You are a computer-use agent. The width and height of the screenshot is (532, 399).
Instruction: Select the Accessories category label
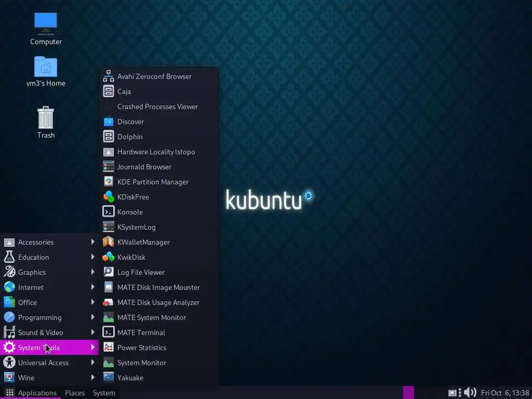[x=36, y=242]
